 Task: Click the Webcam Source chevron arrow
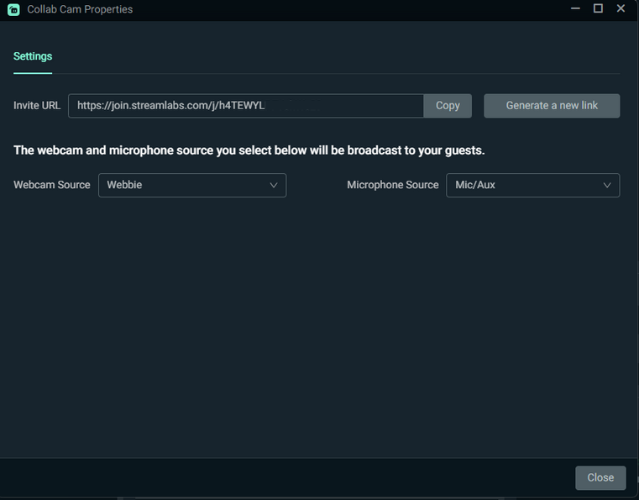274,185
